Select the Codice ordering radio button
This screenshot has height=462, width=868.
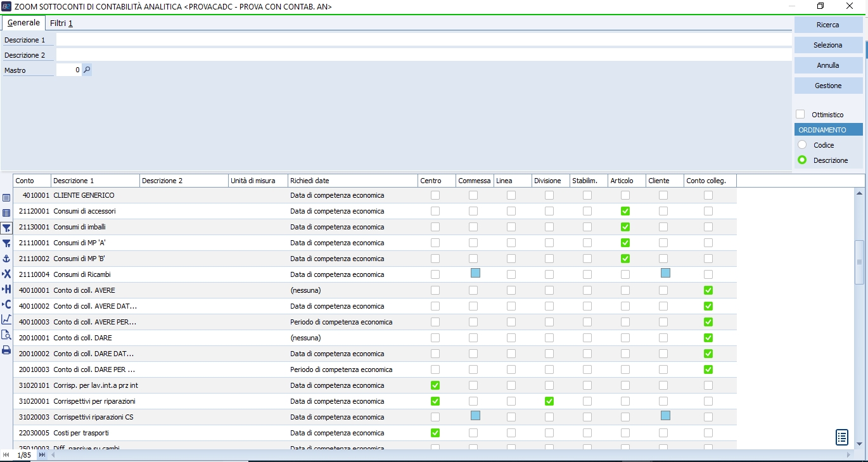(801, 145)
